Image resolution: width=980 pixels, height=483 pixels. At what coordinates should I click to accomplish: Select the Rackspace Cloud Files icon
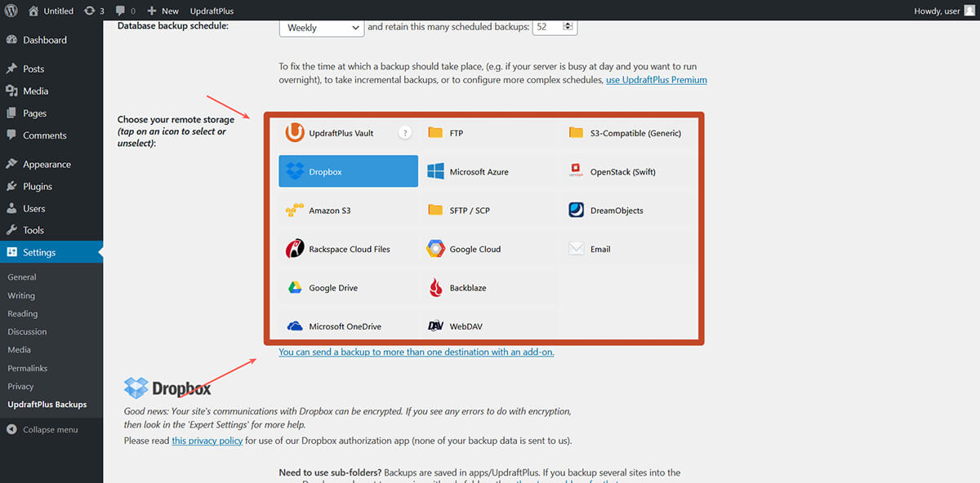294,249
